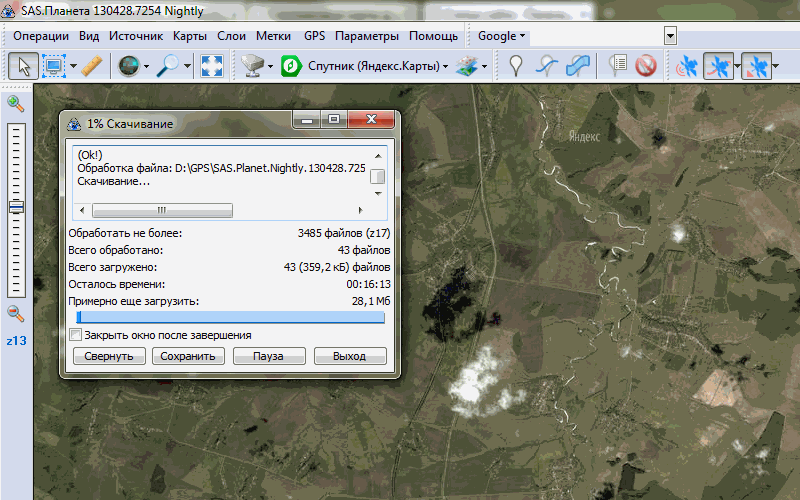Click the add path tool icon

pyautogui.click(x=546, y=66)
